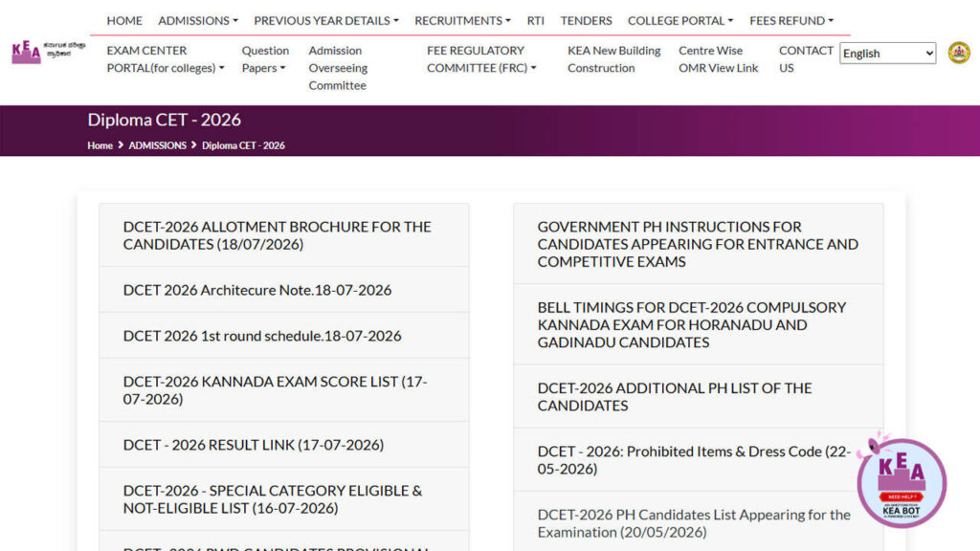Open the language select dropdown showing English
This screenshot has height=551, width=980.
point(887,54)
